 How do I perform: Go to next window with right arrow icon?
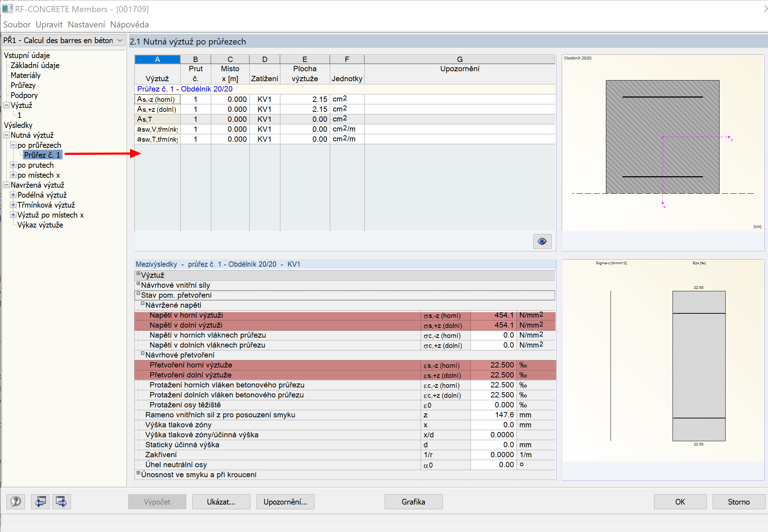click(x=61, y=502)
